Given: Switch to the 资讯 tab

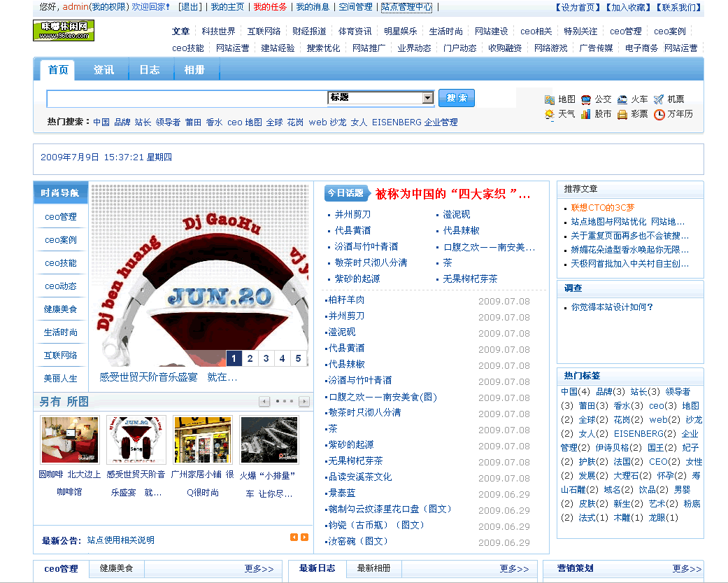Looking at the screenshot, I should [104, 70].
